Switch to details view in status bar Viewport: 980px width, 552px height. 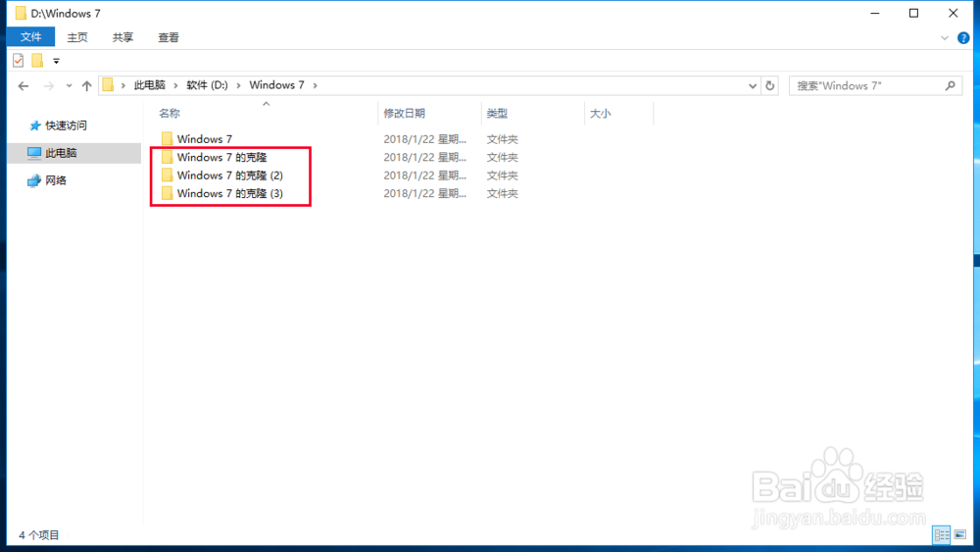[941, 534]
